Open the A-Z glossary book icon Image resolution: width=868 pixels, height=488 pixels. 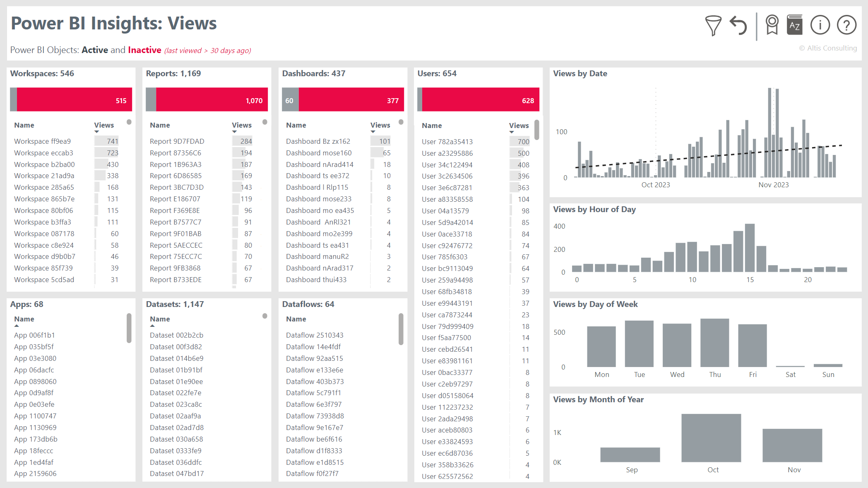coord(794,25)
